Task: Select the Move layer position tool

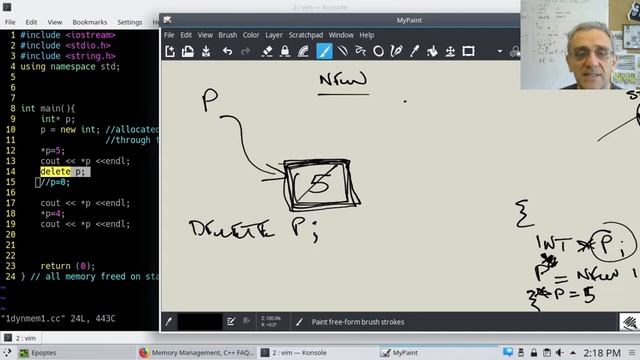Action: click(450, 51)
